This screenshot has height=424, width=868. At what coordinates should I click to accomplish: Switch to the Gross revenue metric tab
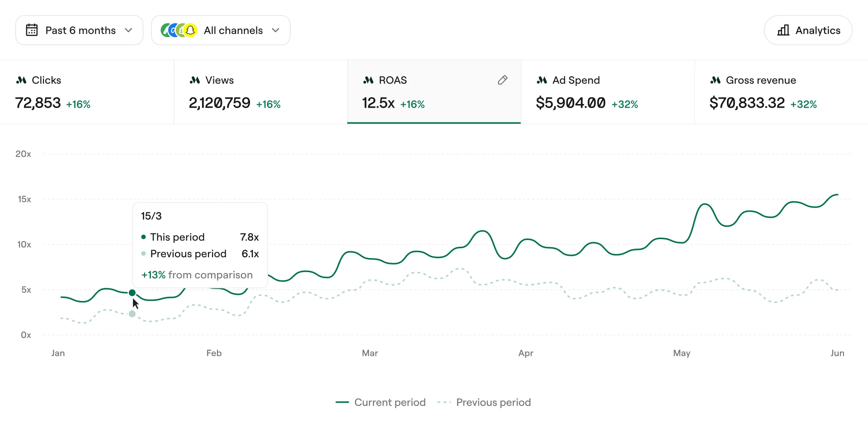(781, 92)
